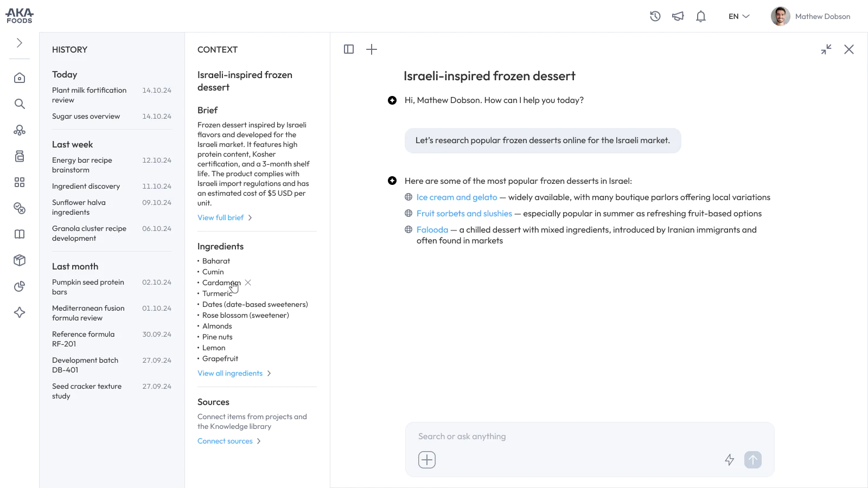Open Seed cracker texture study chat
The image size is (868, 488).
pyautogui.click(x=112, y=391)
